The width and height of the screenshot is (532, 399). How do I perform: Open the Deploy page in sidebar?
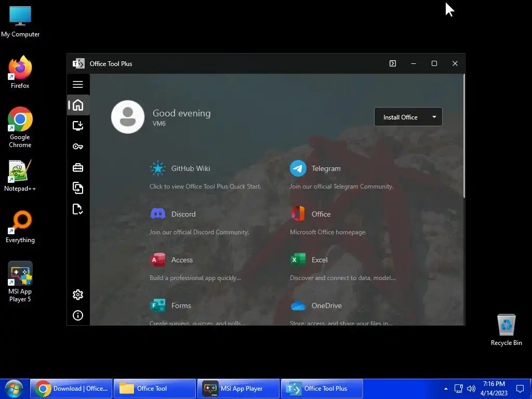[78, 126]
